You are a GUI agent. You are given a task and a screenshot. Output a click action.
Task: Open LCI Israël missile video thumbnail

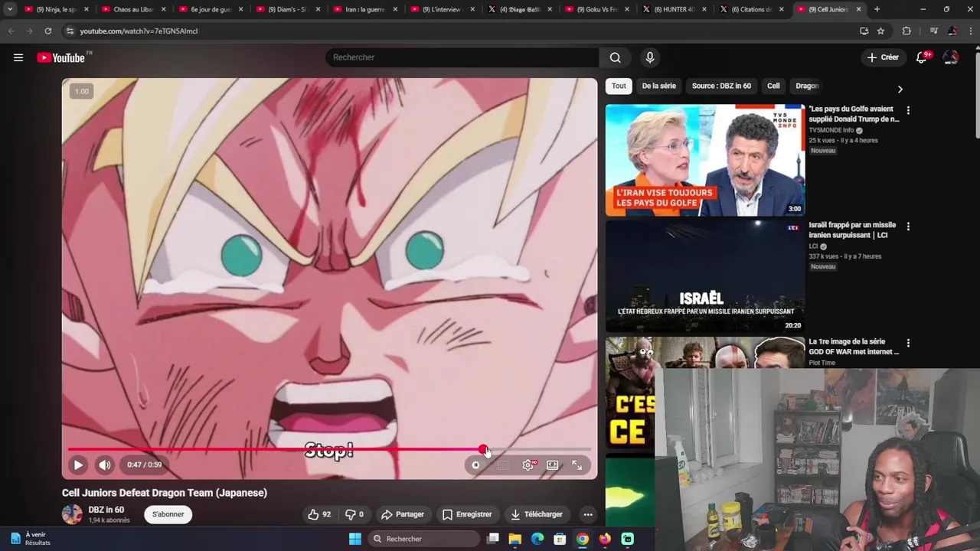tap(704, 276)
